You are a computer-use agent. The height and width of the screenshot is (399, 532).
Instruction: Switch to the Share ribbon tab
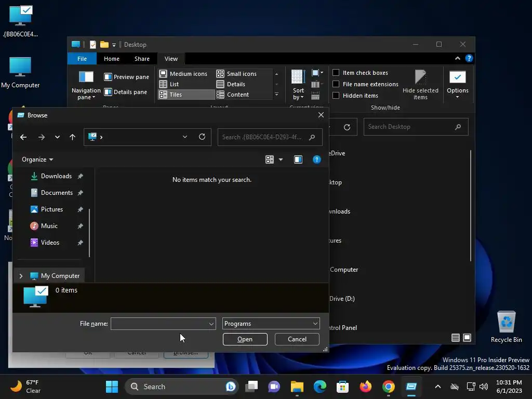142,59
